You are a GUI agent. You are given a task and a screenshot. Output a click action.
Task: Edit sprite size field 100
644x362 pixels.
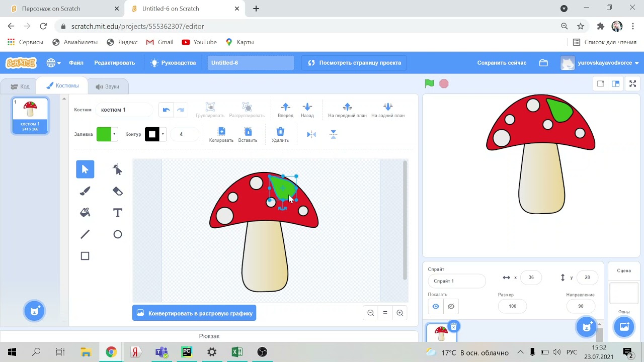(512, 306)
